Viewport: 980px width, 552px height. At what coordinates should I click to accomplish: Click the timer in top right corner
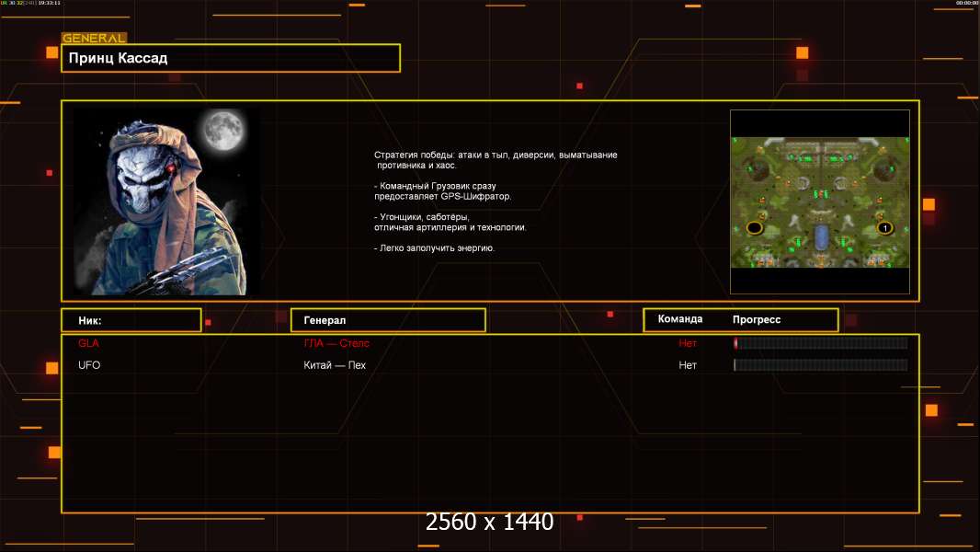[x=967, y=3]
